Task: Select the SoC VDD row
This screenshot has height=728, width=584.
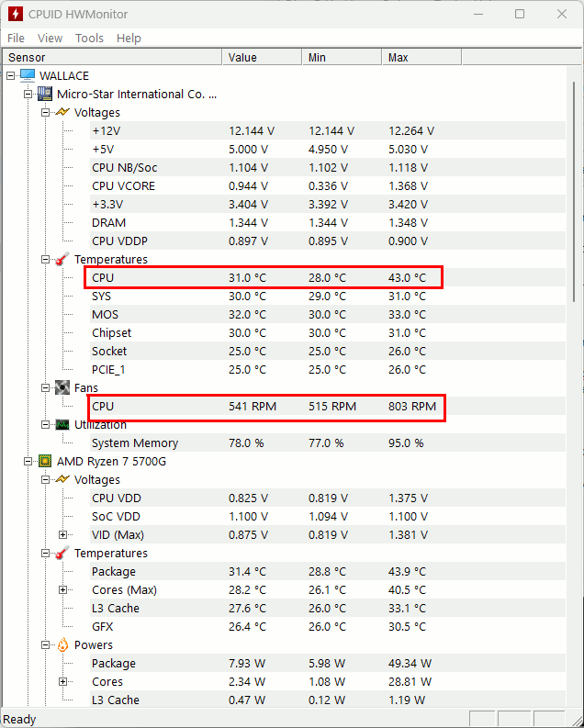Action: [328, 516]
